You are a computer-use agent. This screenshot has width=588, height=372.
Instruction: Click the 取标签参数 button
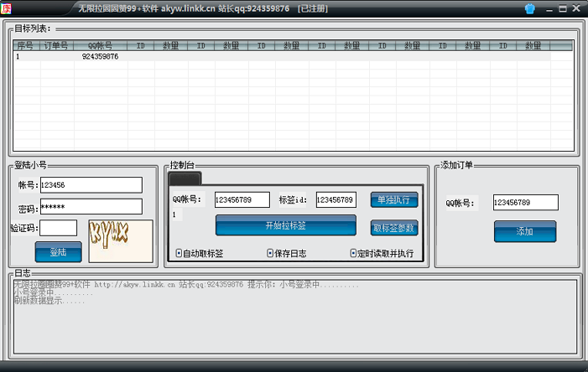[x=394, y=228]
